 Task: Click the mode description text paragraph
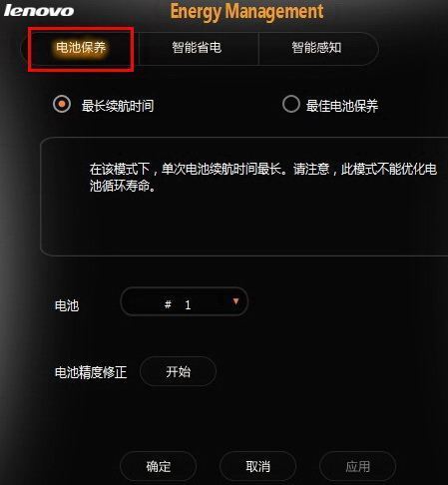pos(263,178)
